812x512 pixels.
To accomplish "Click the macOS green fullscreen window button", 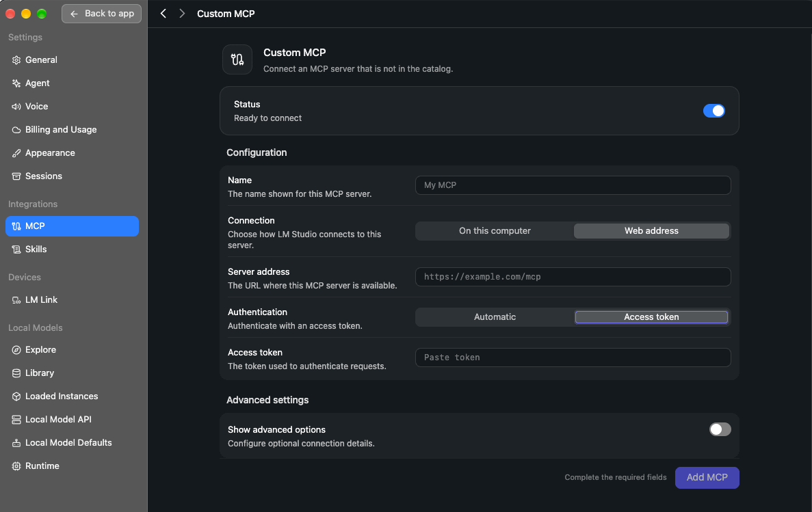I will [x=42, y=14].
